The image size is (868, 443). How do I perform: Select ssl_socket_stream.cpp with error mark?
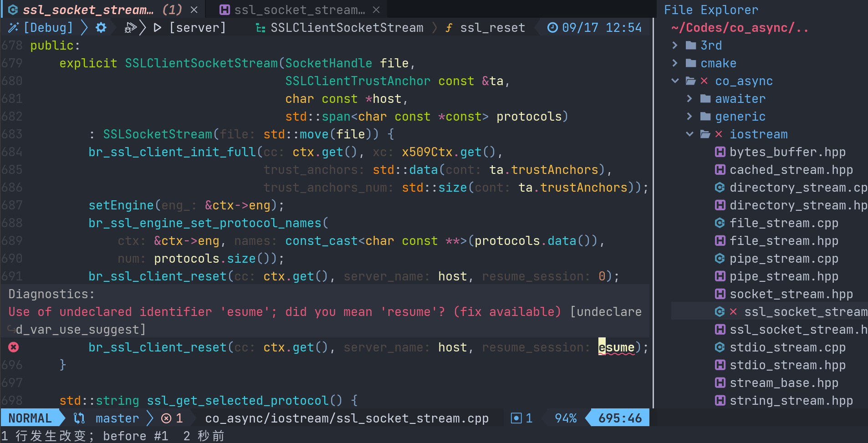coord(806,312)
